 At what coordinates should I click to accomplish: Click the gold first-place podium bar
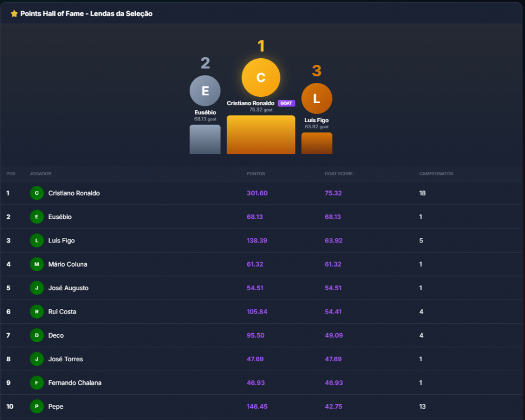(261, 134)
